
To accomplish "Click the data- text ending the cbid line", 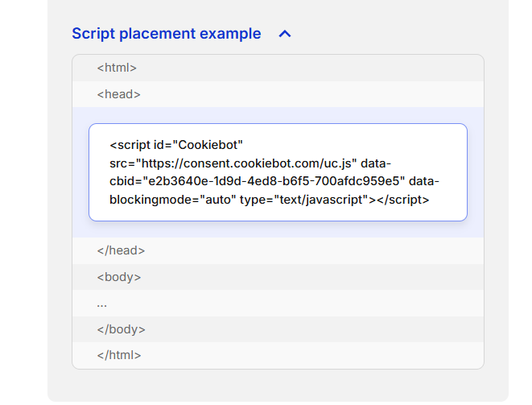I will coord(424,181).
